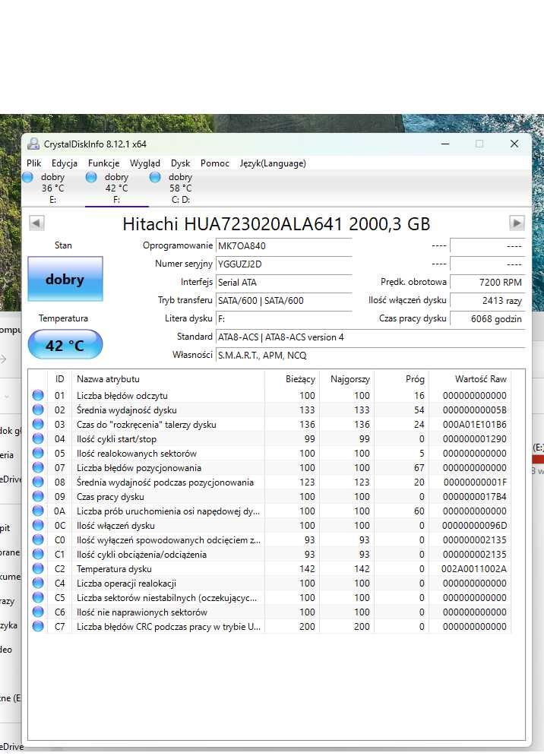
Task: Open the Wygląd menu
Action: 144,163
